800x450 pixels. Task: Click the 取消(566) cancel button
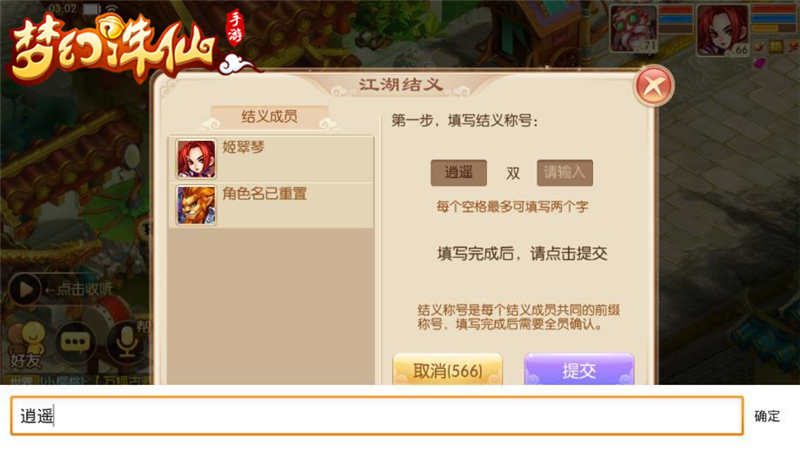coord(447,369)
